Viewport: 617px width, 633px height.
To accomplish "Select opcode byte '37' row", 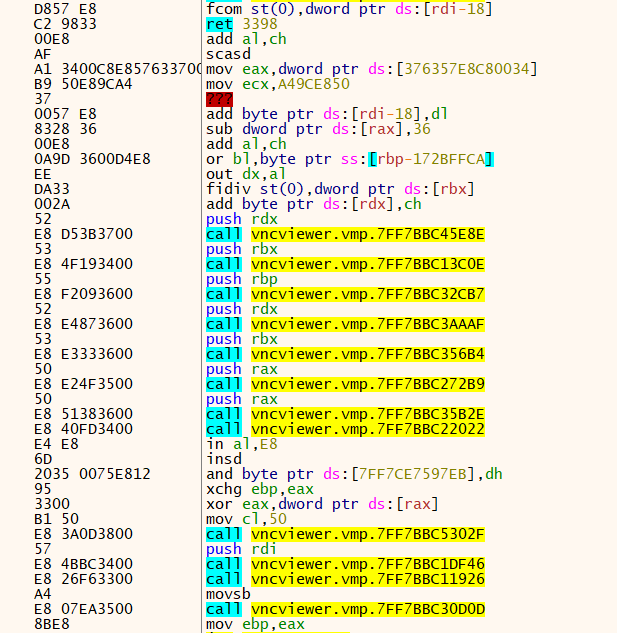I will point(43,99).
